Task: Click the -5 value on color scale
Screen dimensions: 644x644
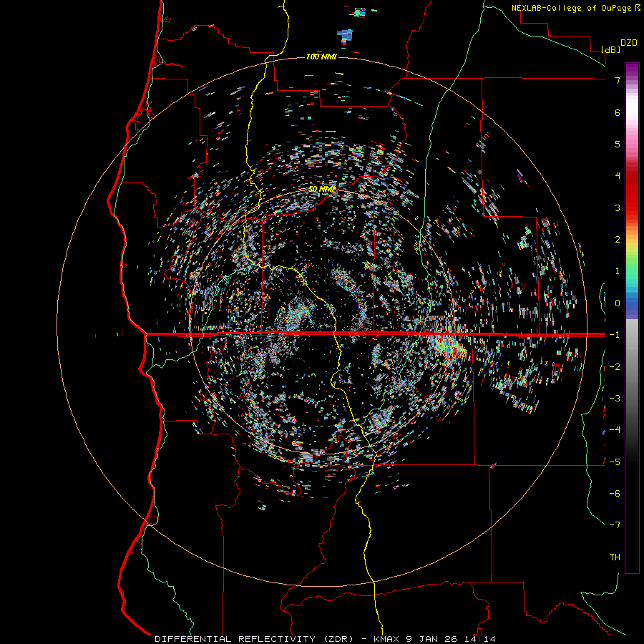Action: click(x=615, y=462)
